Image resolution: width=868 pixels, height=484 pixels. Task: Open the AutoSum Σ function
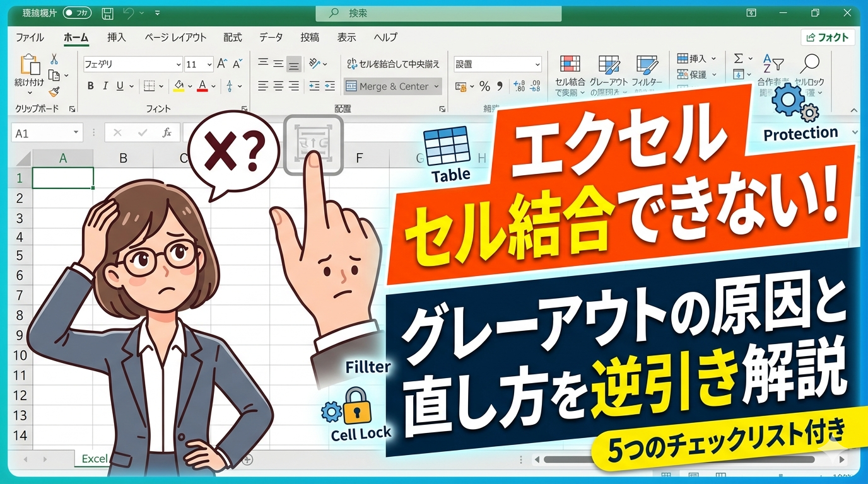739,58
